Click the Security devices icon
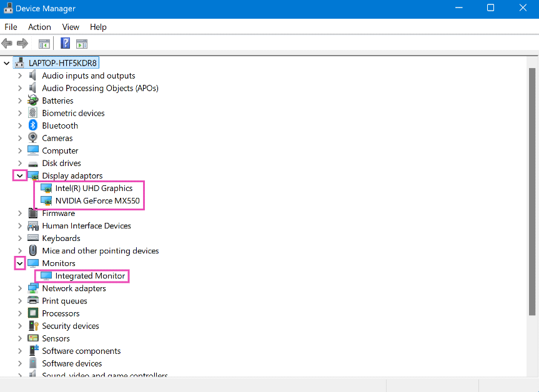539x392 pixels. [33, 326]
